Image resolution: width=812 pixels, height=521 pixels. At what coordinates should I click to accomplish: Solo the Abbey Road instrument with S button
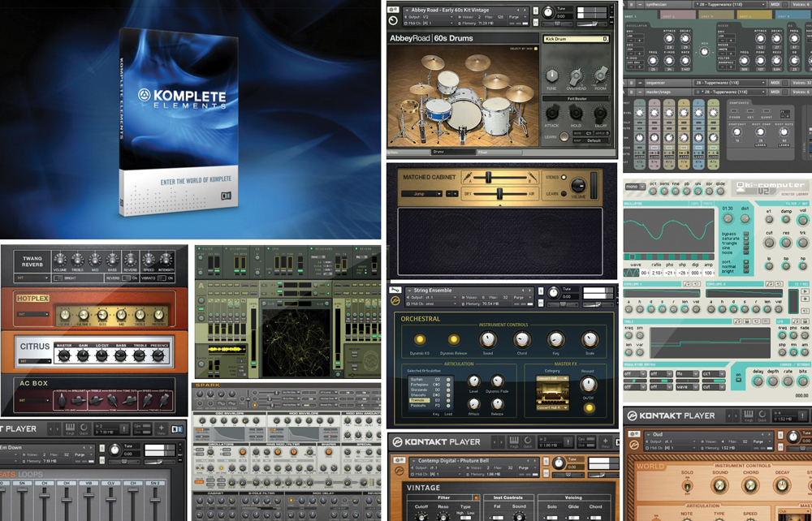535,11
